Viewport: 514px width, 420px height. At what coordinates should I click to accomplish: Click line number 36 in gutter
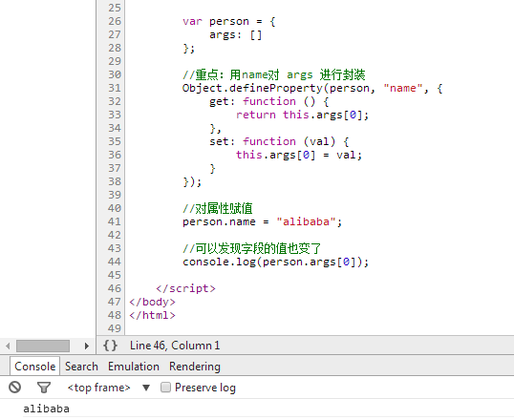pyautogui.click(x=115, y=155)
